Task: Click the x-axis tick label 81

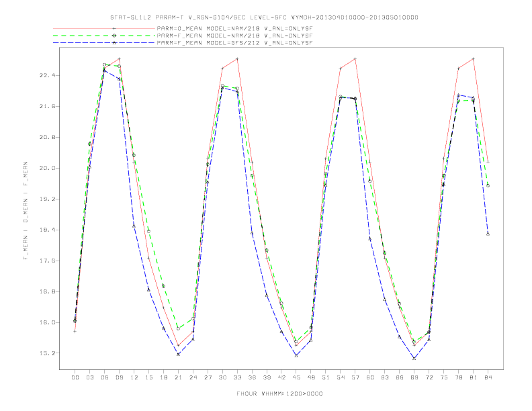Action: coord(474,377)
